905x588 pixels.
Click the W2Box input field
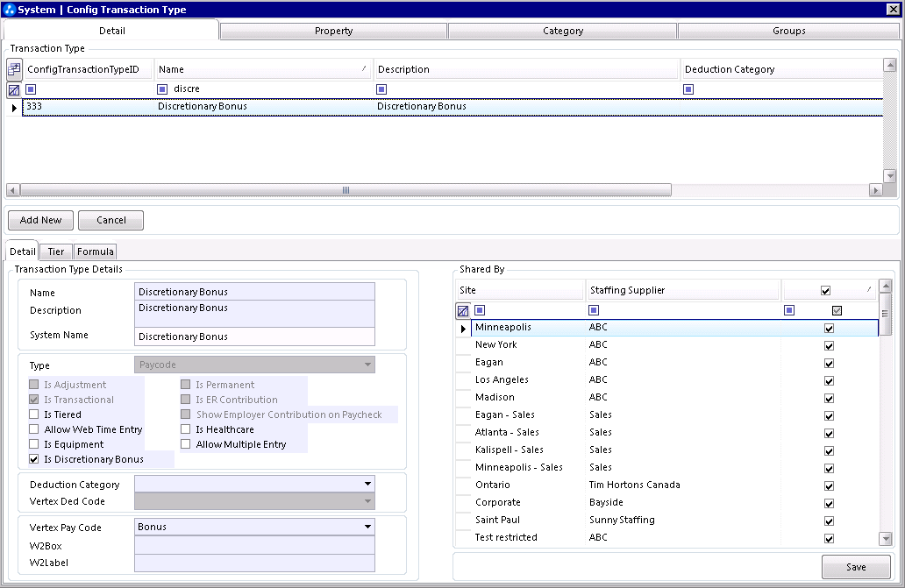254,545
